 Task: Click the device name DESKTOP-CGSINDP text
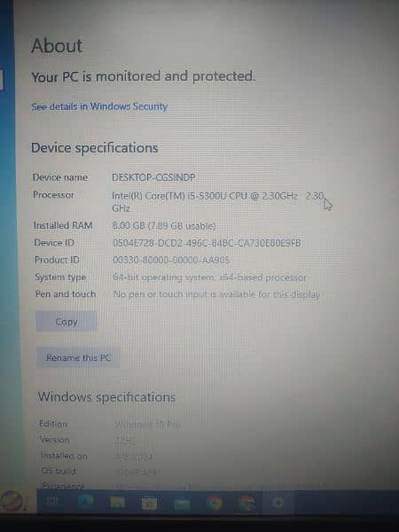tap(153, 177)
